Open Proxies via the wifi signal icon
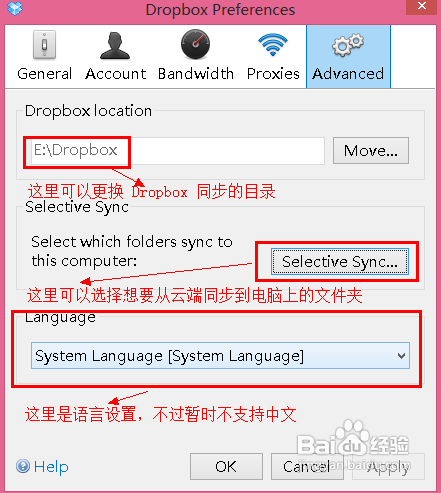 pyautogui.click(x=273, y=44)
